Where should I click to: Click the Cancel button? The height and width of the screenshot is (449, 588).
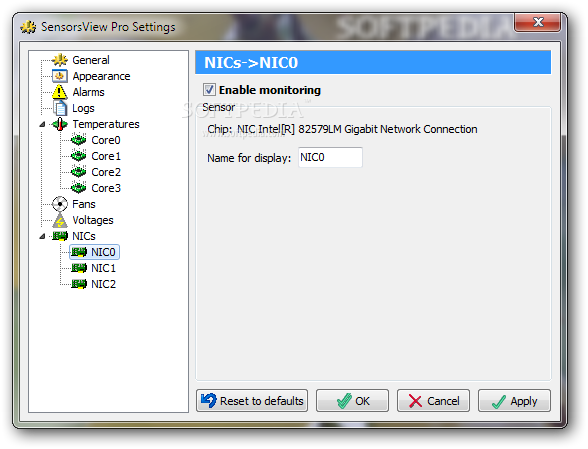pos(433,401)
